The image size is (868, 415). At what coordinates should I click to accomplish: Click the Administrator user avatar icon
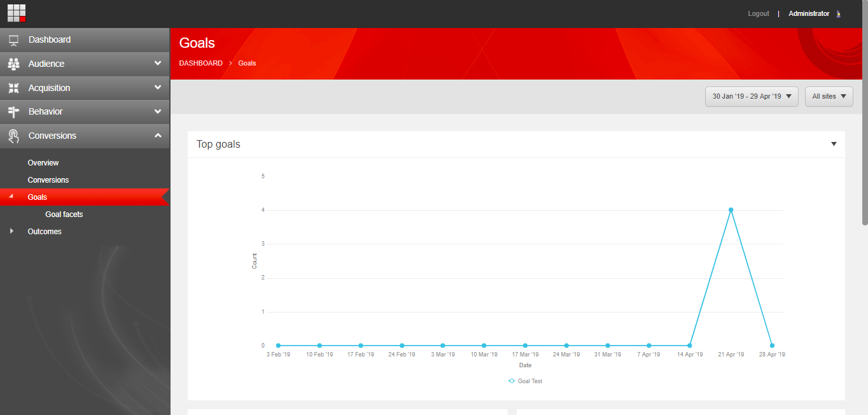839,14
